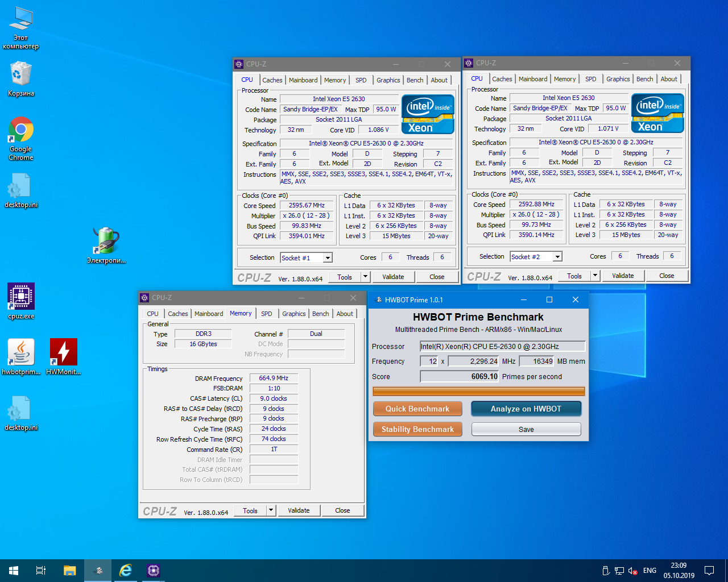Open the Recycle Bin (Корзина) icon
Viewport: 728px width, 582px height.
21,79
